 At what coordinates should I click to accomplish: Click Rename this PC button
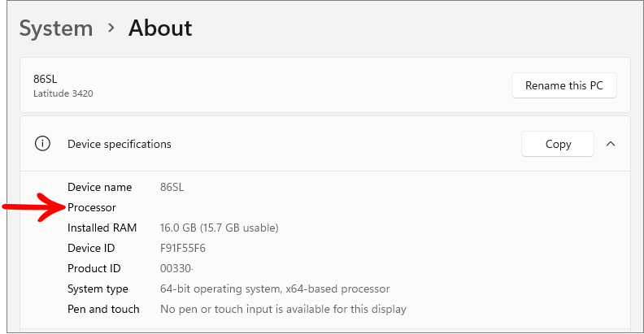point(564,85)
